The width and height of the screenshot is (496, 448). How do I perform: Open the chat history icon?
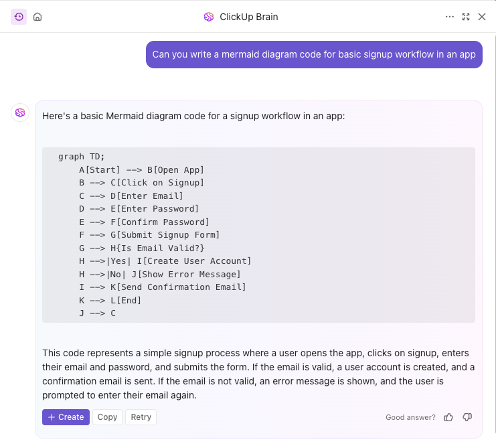click(19, 17)
